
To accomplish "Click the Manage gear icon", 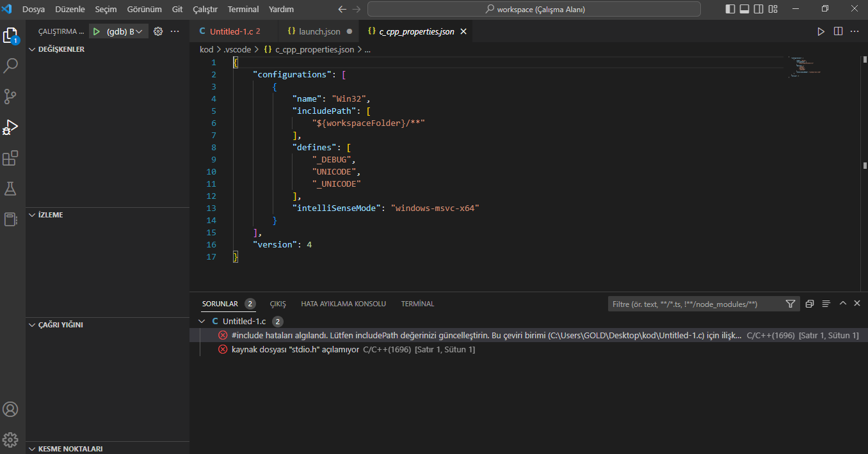I will [x=11, y=439].
